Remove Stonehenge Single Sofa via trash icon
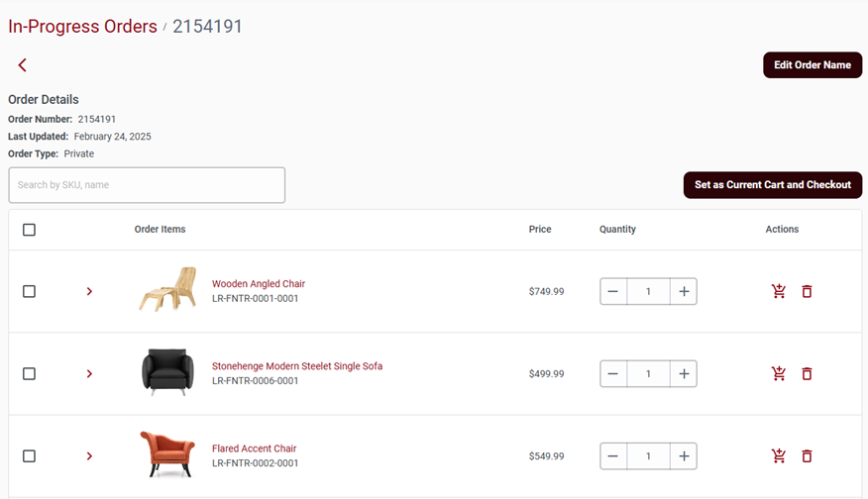This screenshot has height=499, width=868. click(807, 373)
